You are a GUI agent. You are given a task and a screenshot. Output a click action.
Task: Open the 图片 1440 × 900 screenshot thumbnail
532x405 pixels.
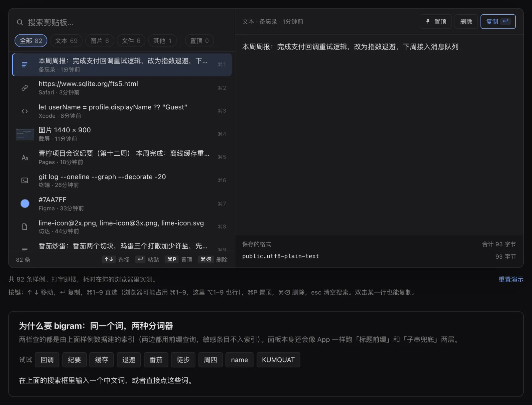tap(25, 134)
